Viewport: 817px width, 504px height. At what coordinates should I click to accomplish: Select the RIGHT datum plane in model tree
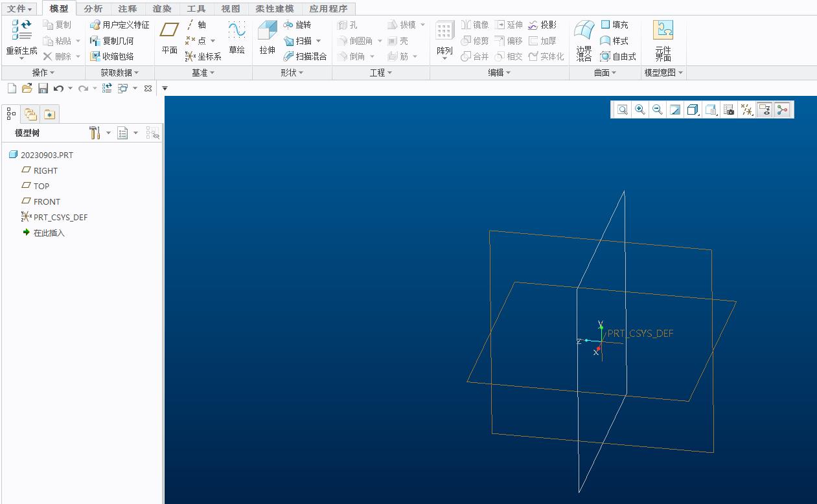coord(40,170)
